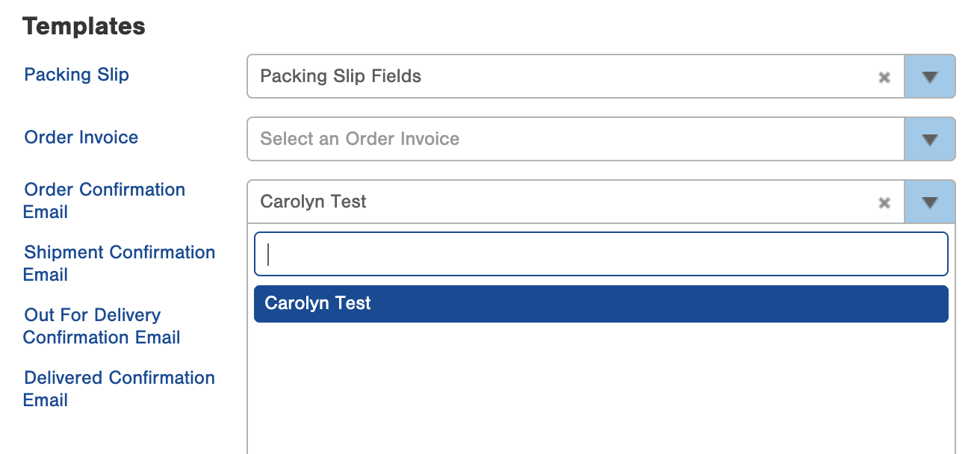Expand the Order Invoice dropdown arrow
This screenshot has height=454, width=980.
point(929,139)
